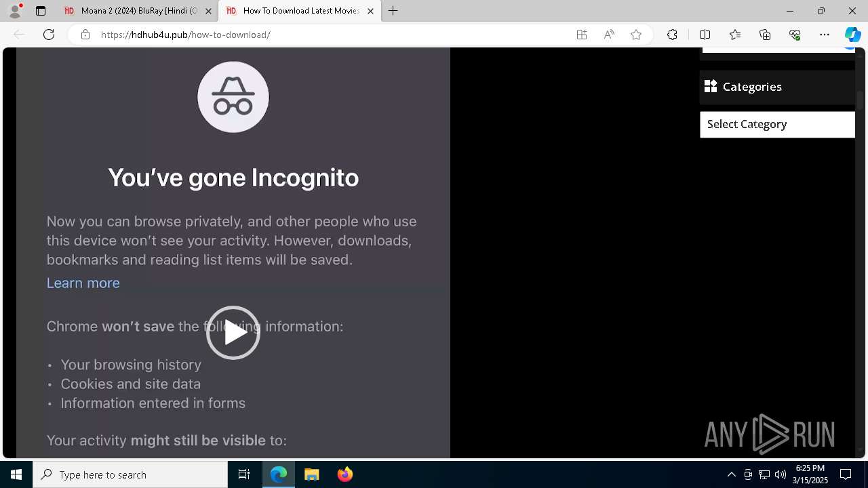Open the Windows Start menu

16,474
